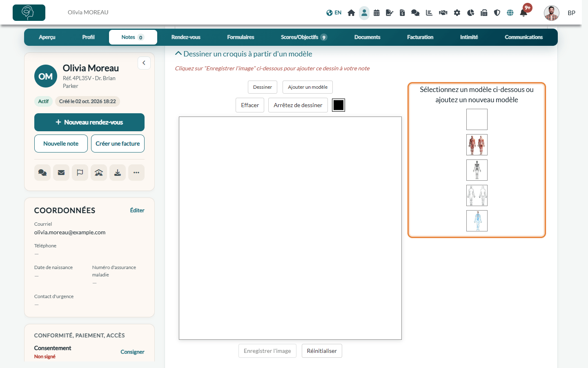Image resolution: width=588 pixels, height=368 pixels.
Task: Click the "Ajouter un modèle" button
Action: 308,87
